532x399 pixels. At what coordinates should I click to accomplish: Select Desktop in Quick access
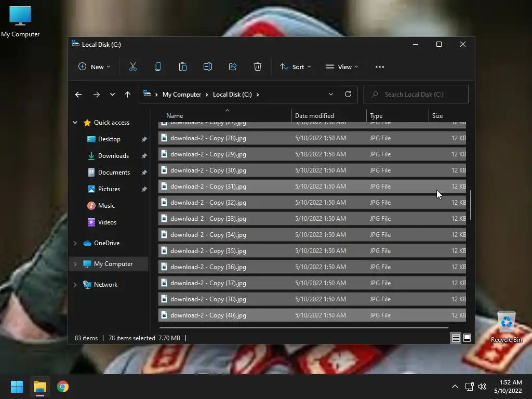click(x=109, y=139)
